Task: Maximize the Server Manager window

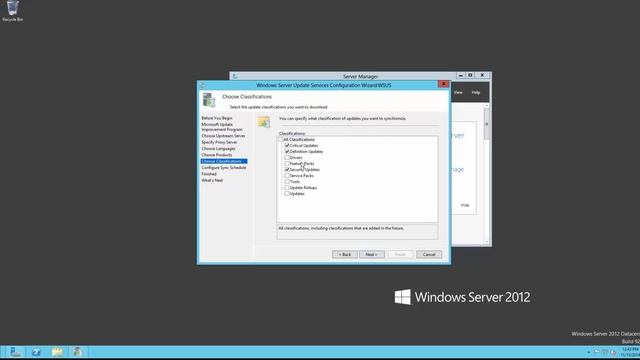Action: [470, 76]
